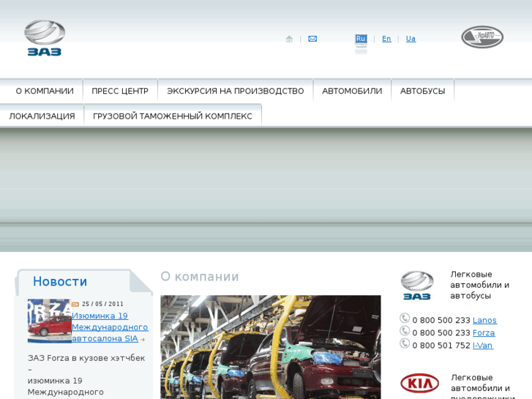Switch language to Ru

[x=361, y=39]
